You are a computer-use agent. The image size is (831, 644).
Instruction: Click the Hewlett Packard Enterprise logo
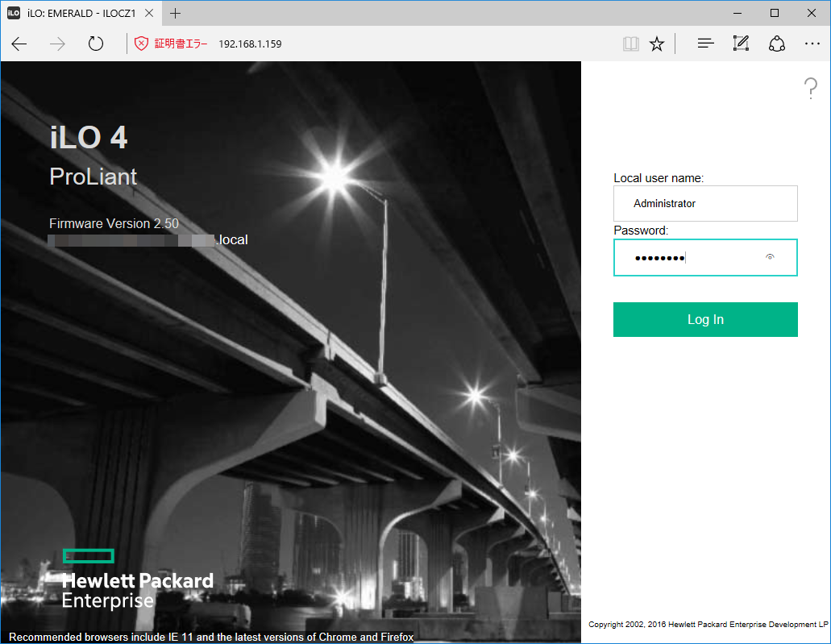coord(138,580)
